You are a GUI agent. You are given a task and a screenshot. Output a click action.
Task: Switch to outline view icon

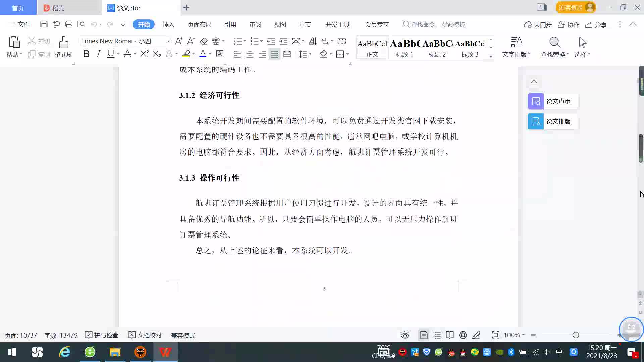437,335
